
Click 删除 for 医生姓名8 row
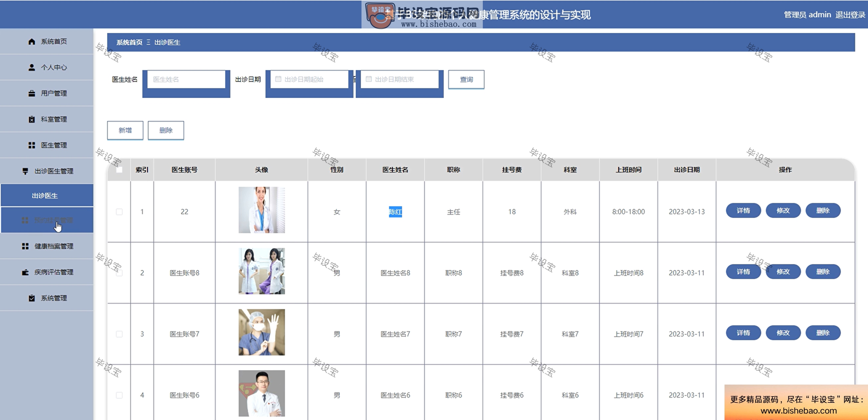point(823,272)
